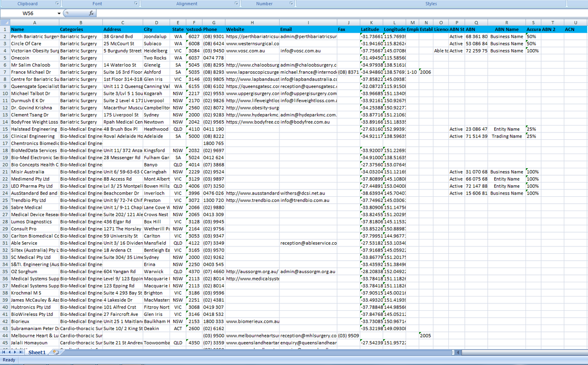Select the Halstead Engineering name cell

(34, 129)
